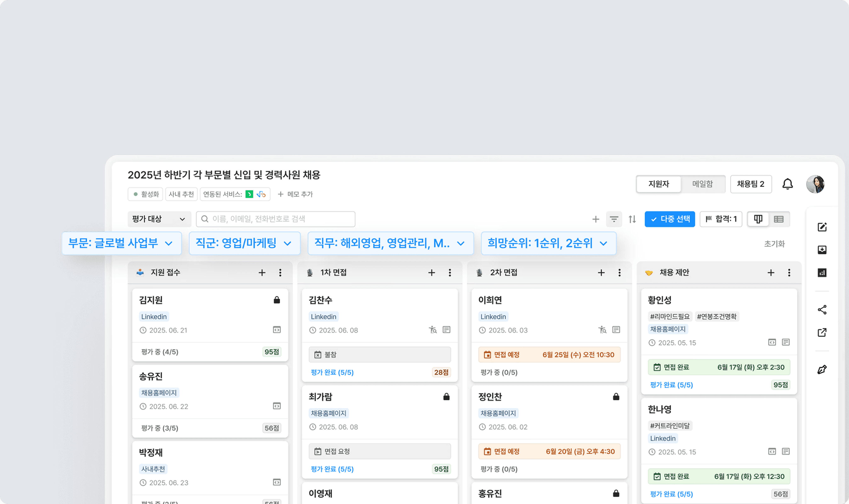Click 면접 예정 schedule on 정인찬 card

(549, 451)
